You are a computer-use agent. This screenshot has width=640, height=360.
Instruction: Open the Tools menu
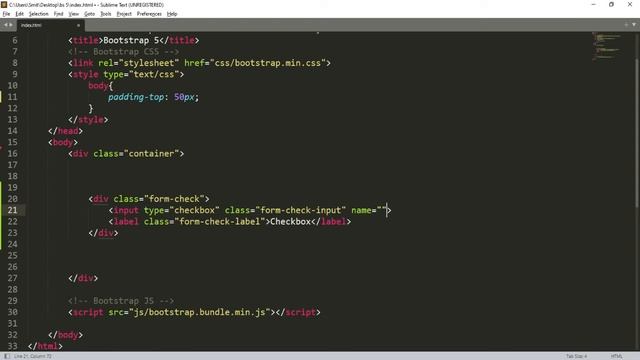106,14
